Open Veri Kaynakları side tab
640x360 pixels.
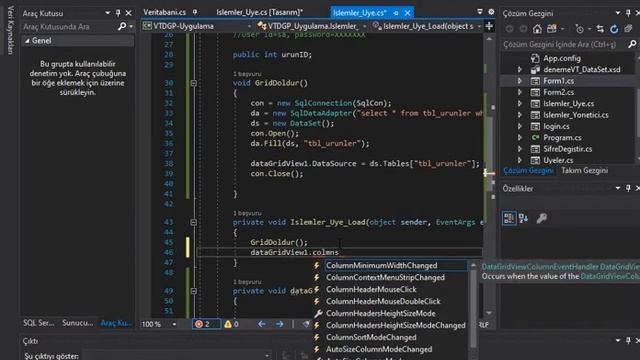pyautogui.click(x=11, y=30)
